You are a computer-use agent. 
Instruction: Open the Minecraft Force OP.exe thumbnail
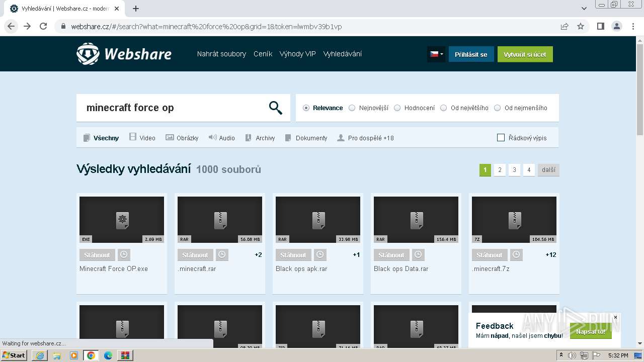click(122, 220)
